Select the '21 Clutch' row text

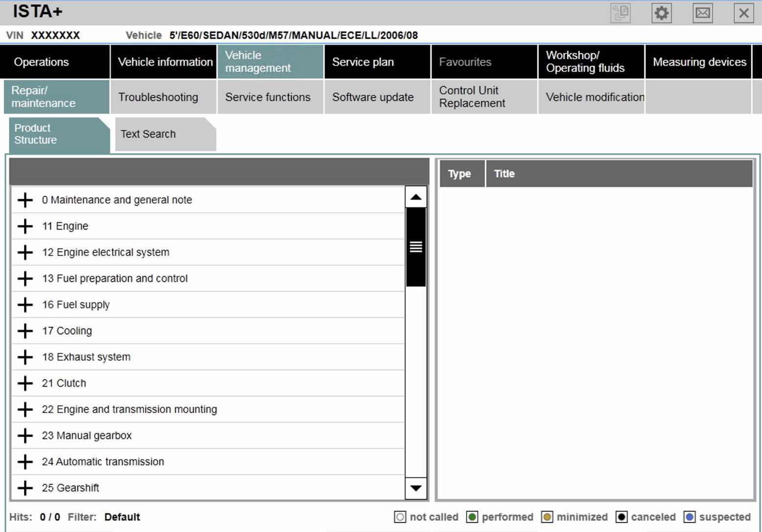64,383
